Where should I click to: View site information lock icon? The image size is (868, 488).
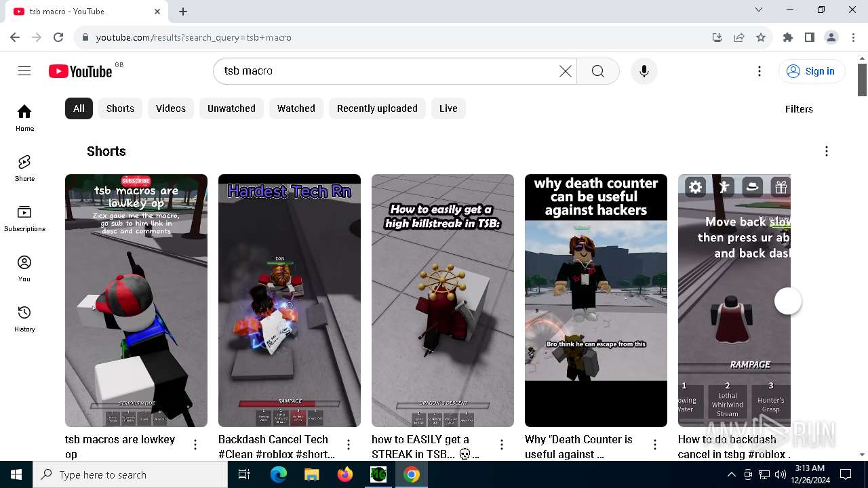pyautogui.click(x=85, y=37)
